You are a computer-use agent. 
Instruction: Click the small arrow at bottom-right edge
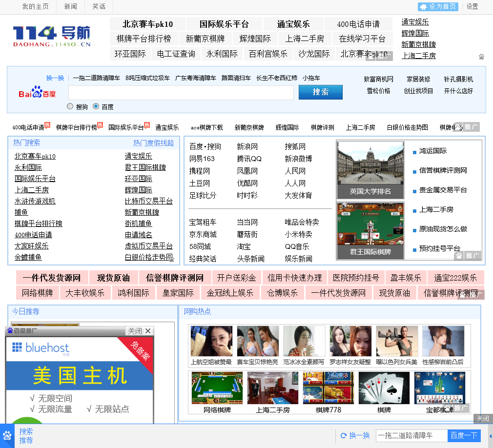tap(491, 436)
